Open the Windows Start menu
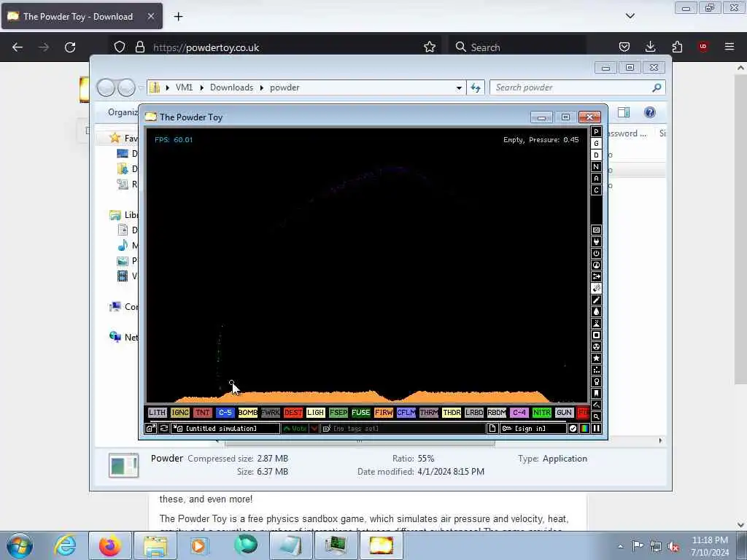Viewport: 747px width, 560px height. coord(20,545)
